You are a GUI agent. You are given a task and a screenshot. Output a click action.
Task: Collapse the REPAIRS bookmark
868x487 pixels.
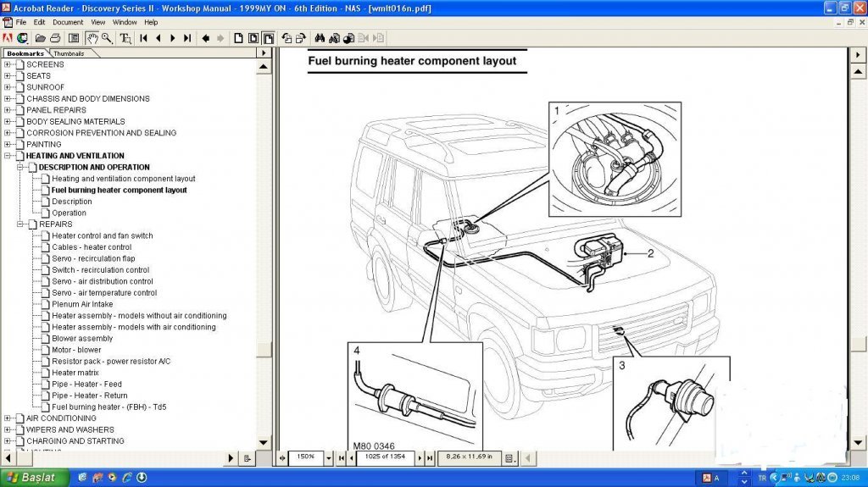point(20,224)
